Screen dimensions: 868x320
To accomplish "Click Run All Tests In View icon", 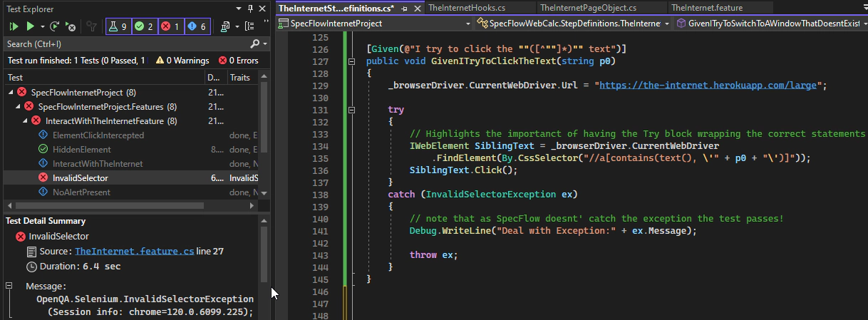I will [x=14, y=26].
